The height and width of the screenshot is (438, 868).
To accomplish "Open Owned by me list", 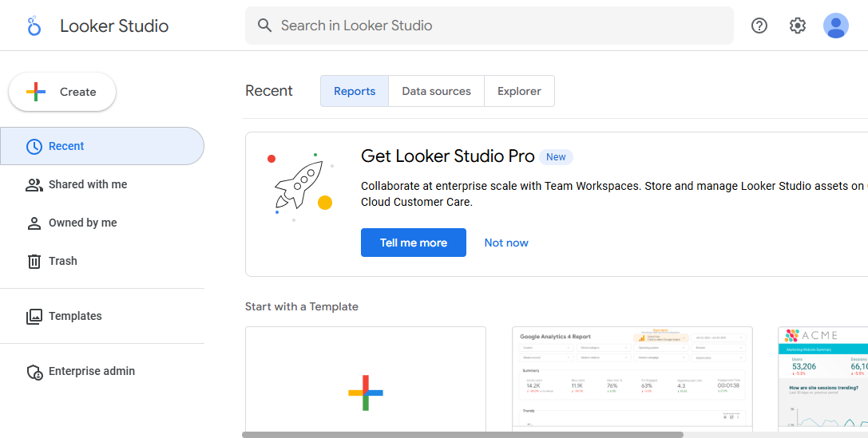I will click(102, 223).
